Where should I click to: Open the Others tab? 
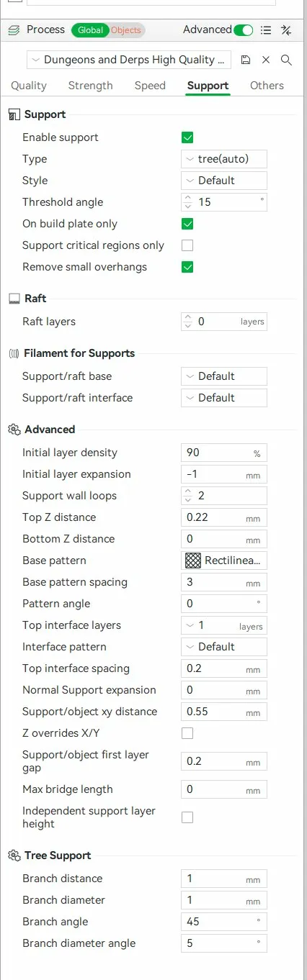coord(267,86)
